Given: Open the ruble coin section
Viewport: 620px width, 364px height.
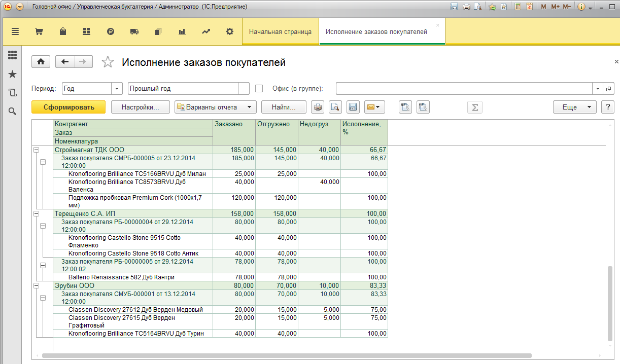Looking at the screenshot, I should pos(111,31).
